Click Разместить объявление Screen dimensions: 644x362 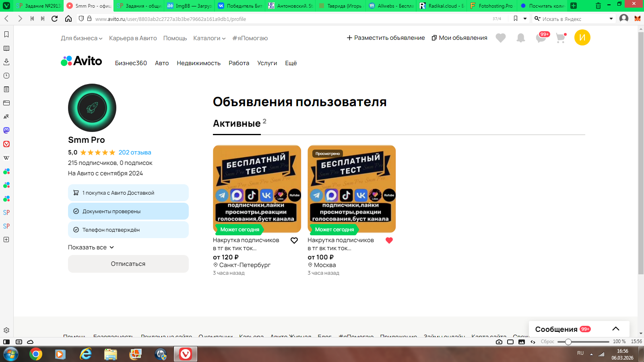[386, 38]
